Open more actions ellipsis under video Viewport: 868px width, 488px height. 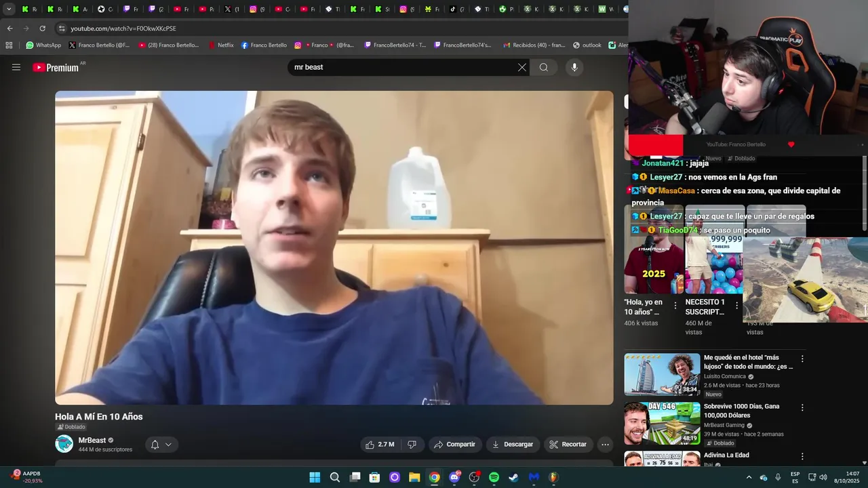pos(605,445)
